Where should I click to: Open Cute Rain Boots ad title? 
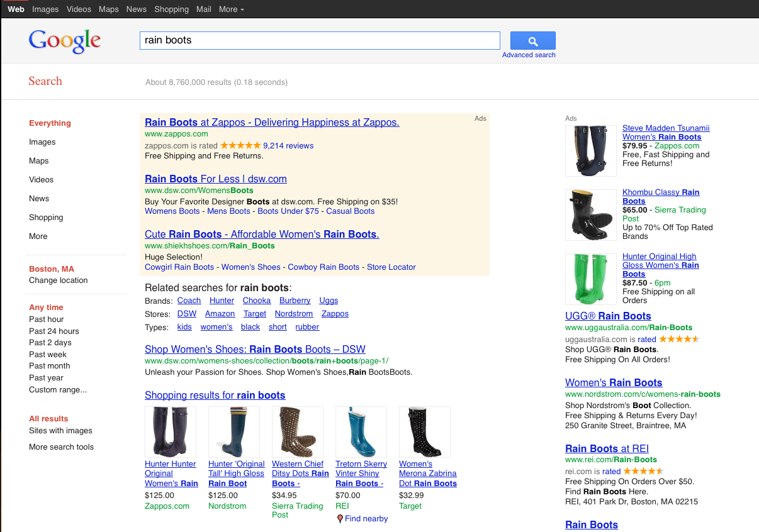[262, 235]
